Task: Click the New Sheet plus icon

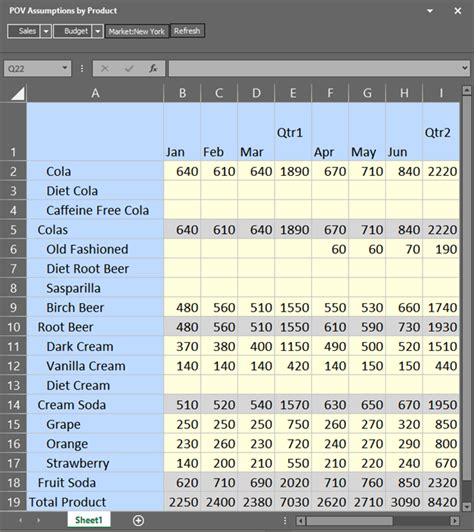Action: [138, 520]
